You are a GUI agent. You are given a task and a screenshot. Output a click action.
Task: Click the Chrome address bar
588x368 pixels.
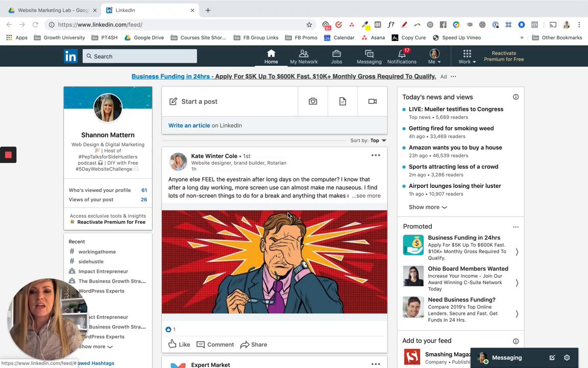(180, 25)
